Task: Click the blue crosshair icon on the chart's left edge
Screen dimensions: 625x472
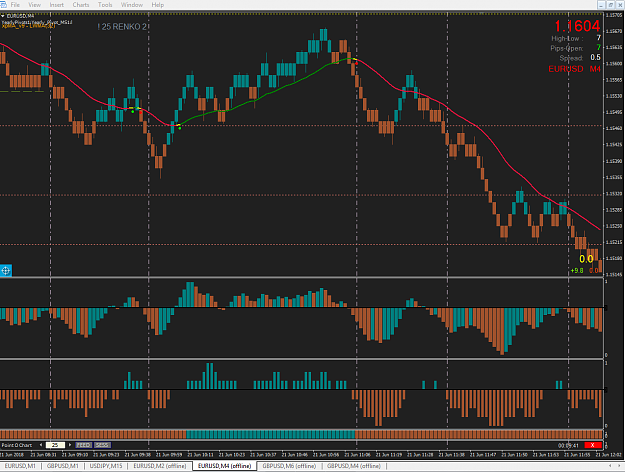Action: (x=6, y=271)
